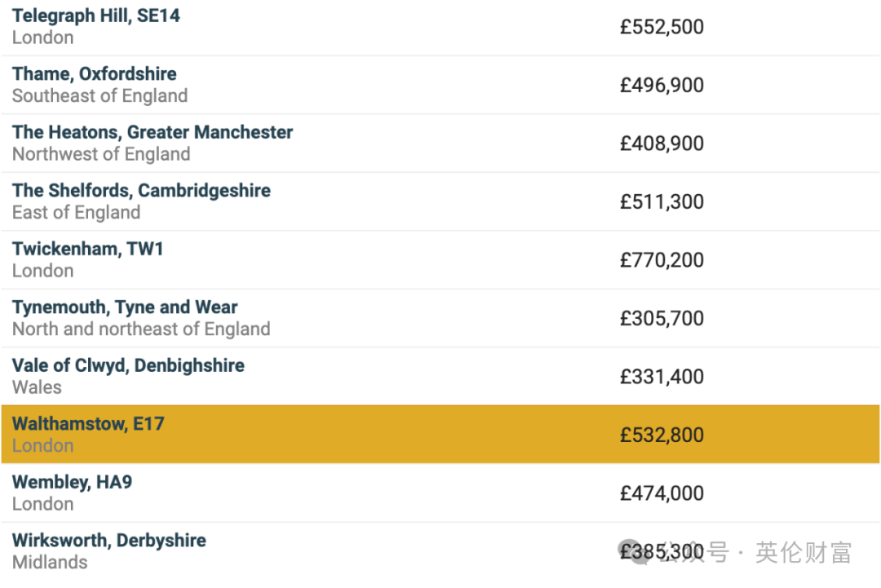Viewport: 881px width, 588px height.
Task: Click The Shelfords, Cambridgeshire location name
Action: [x=141, y=190]
